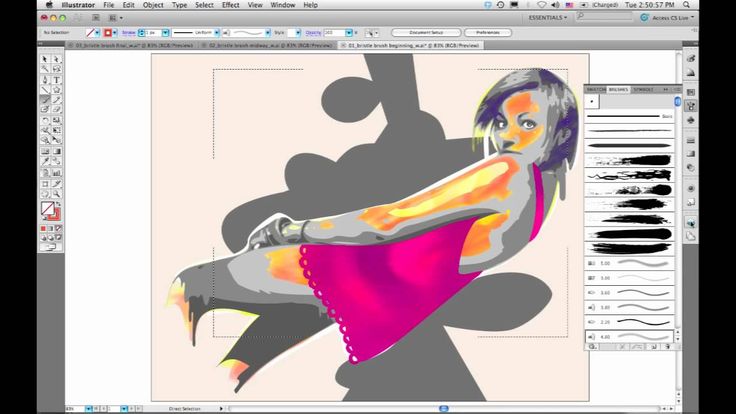The image size is (736, 414).
Task: Click the zoom level field in status bar
Action: pyautogui.click(x=75, y=409)
